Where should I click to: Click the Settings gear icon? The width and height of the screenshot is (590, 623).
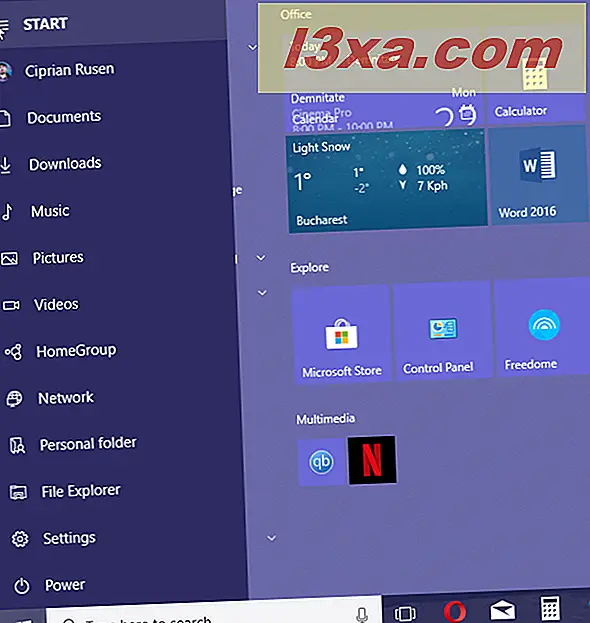point(20,539)
